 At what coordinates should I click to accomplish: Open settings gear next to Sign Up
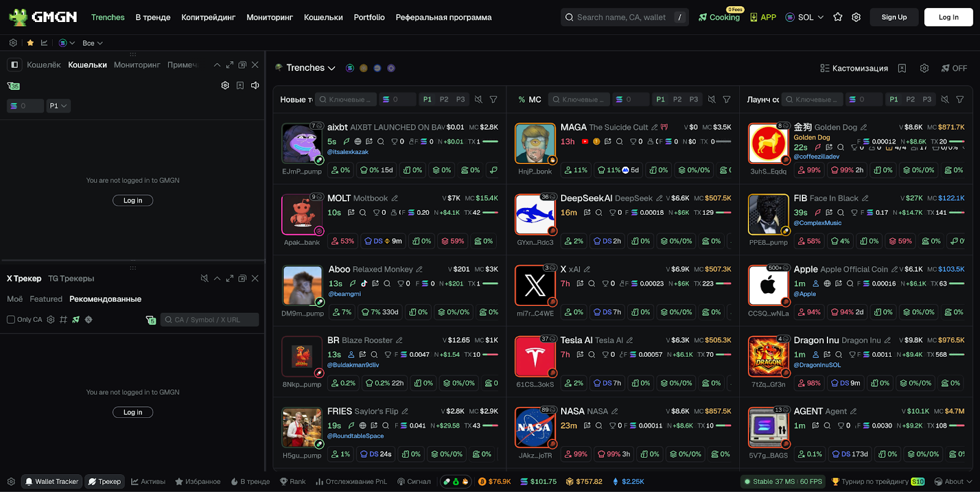click(x=856, y=17)
